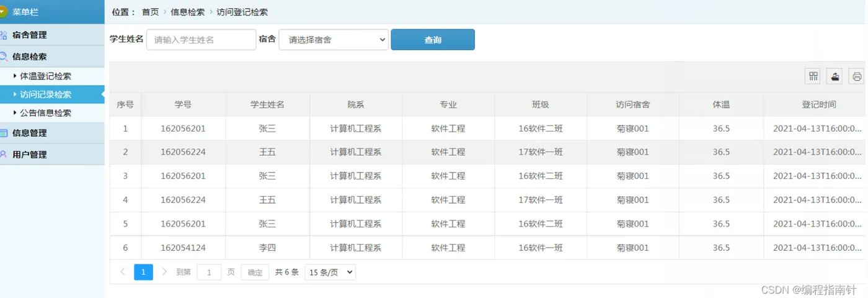Image resolution: width=868 pixels, height=298 pixels.
Task: Click 首页 breadcrumb link
Action: point(150,12)
